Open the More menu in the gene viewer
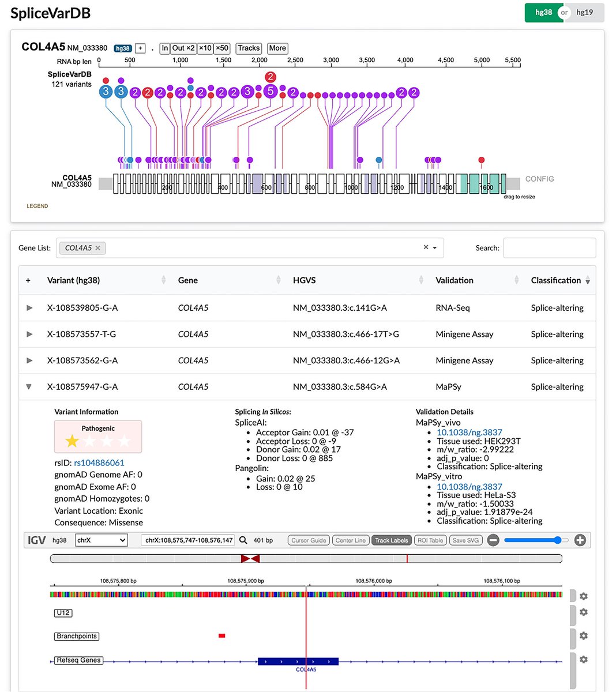The width and height of the screenshot is (616, 692). click(277, 48)
